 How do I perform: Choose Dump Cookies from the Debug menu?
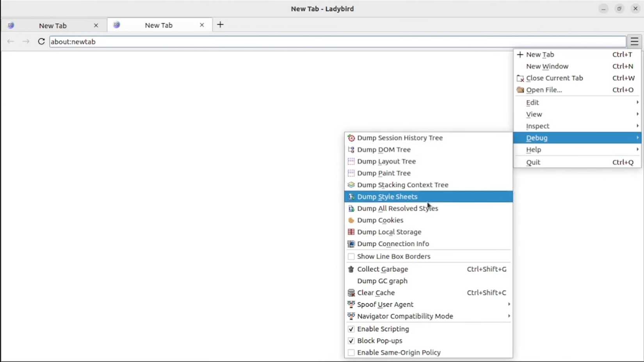click(x=428, y=220)
